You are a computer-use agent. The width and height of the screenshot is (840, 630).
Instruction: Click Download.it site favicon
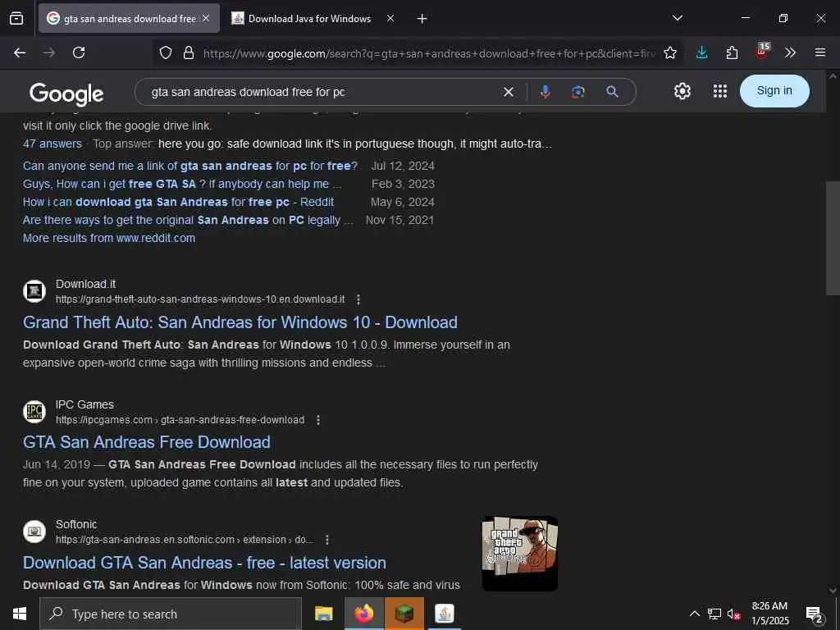click(34, 291)
